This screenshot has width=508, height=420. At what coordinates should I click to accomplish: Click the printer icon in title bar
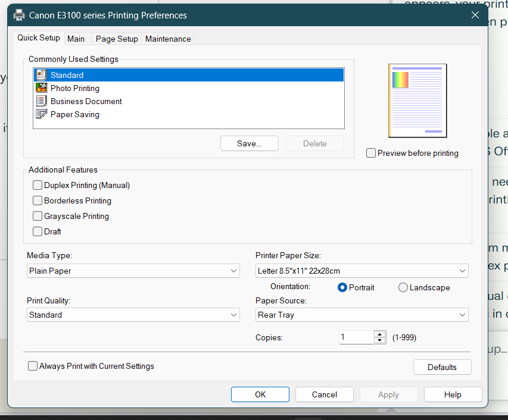[19, 15]
